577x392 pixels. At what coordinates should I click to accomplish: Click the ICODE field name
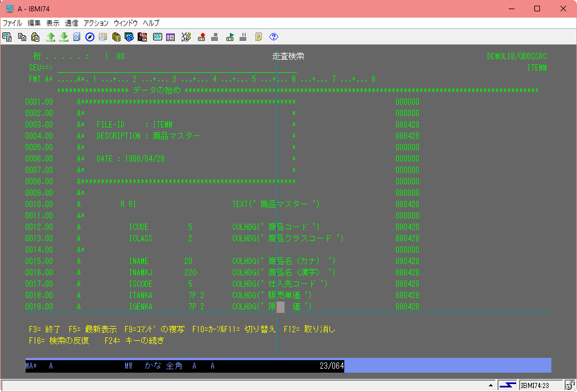[139, 227]
